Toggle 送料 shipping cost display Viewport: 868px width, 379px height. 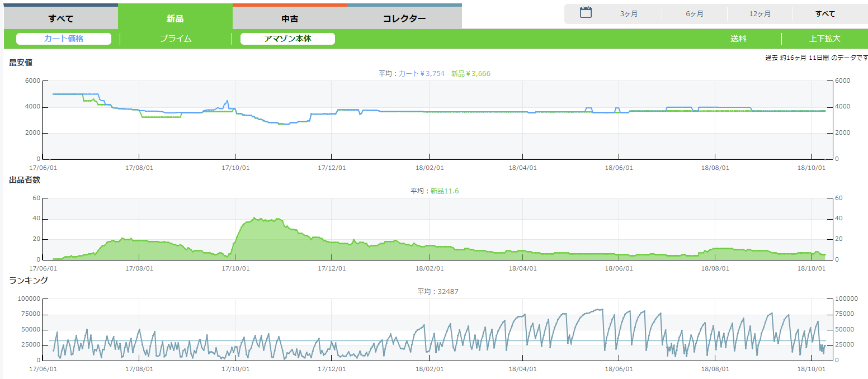click(738, 39)
